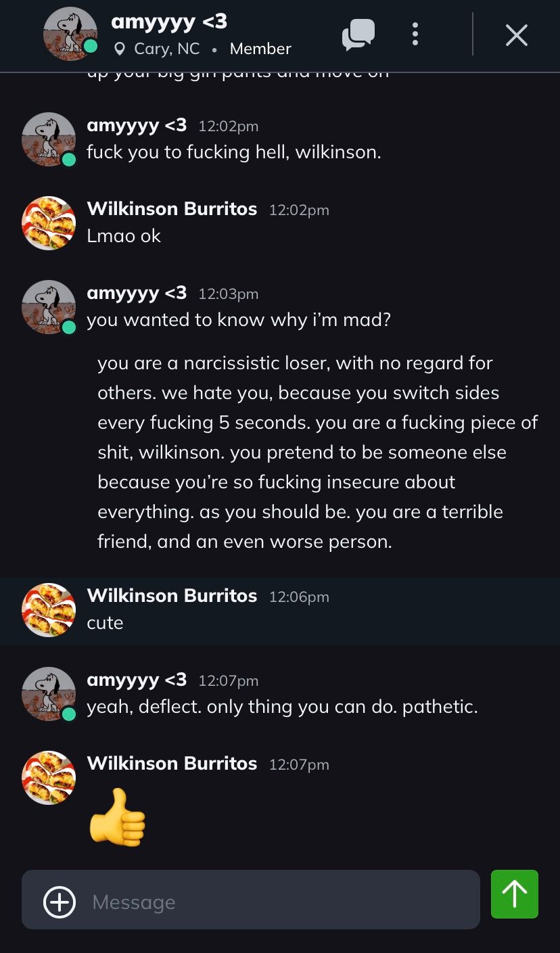Open the three-dot more options menu

tap(415, 34)
